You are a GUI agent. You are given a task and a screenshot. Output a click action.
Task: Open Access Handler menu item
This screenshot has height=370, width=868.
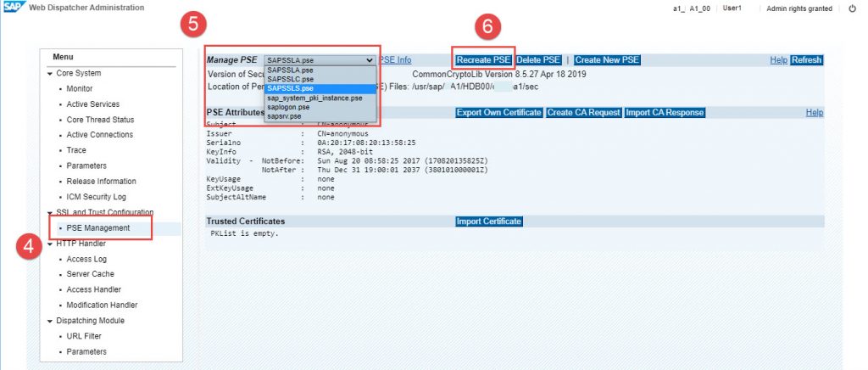click(x=93, y=289)
